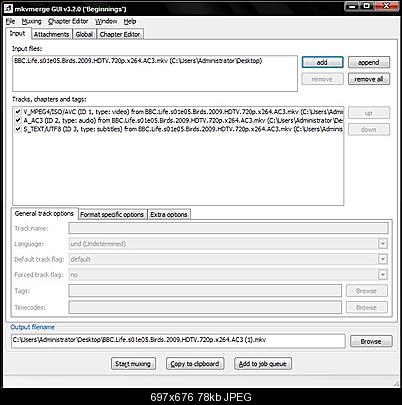Click Browse next to Tags field
The width and height of the screenshot is (402, 405).
[x=367, y=291]
